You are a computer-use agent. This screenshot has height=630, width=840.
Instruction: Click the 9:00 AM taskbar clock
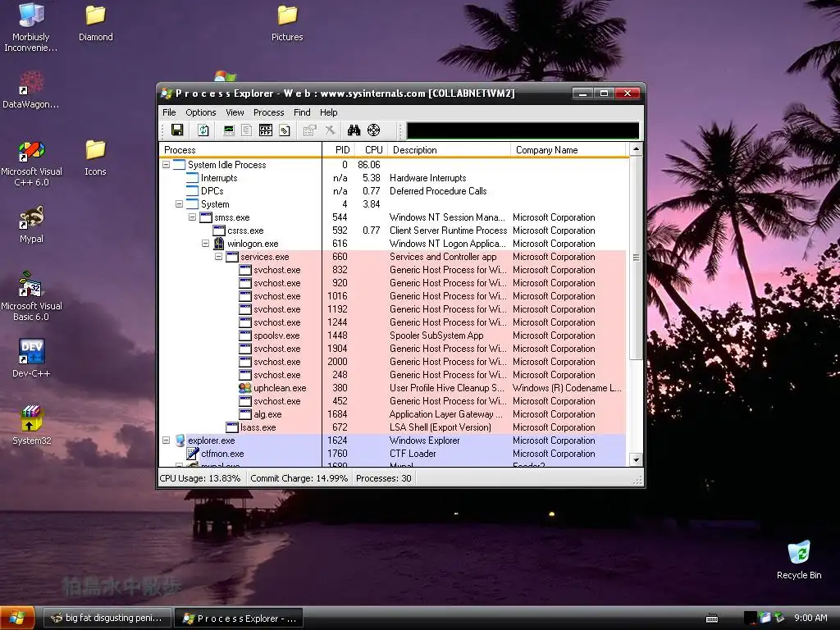tap(810, 618)
